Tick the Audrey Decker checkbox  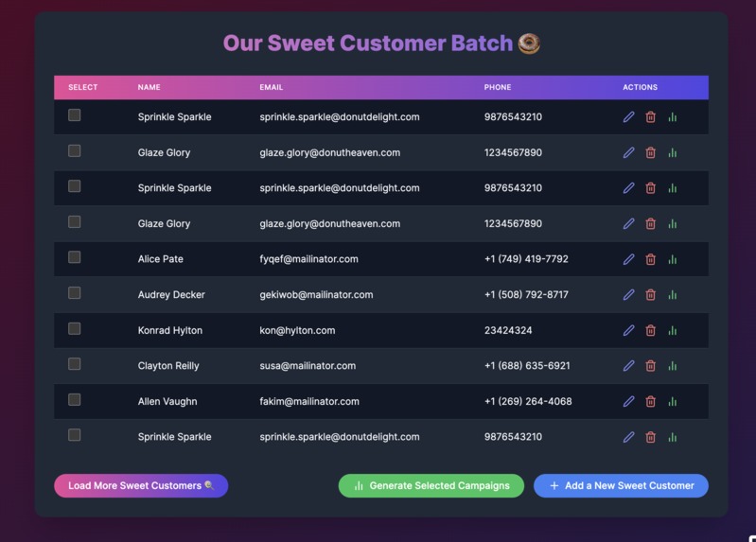coord(74,292)
